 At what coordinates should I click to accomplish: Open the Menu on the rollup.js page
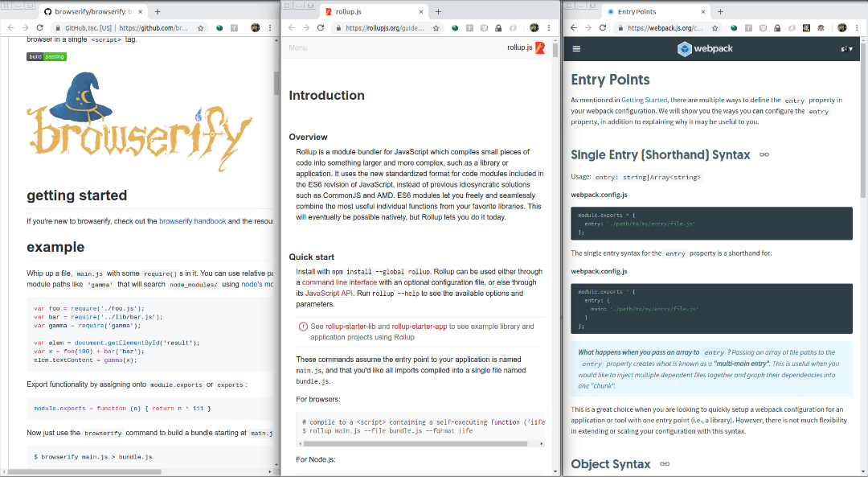pyautogui.click(x=298, y=47)
